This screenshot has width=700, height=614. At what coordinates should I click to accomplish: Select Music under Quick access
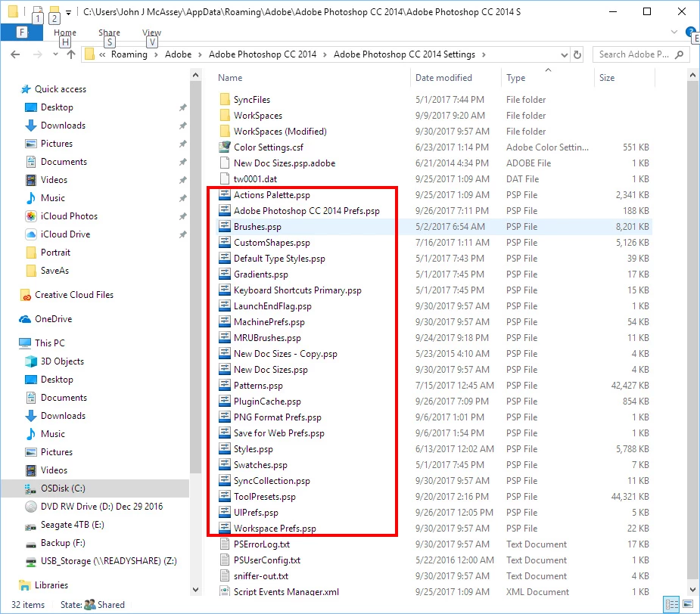pyautogui.click(x=53, y=198)
